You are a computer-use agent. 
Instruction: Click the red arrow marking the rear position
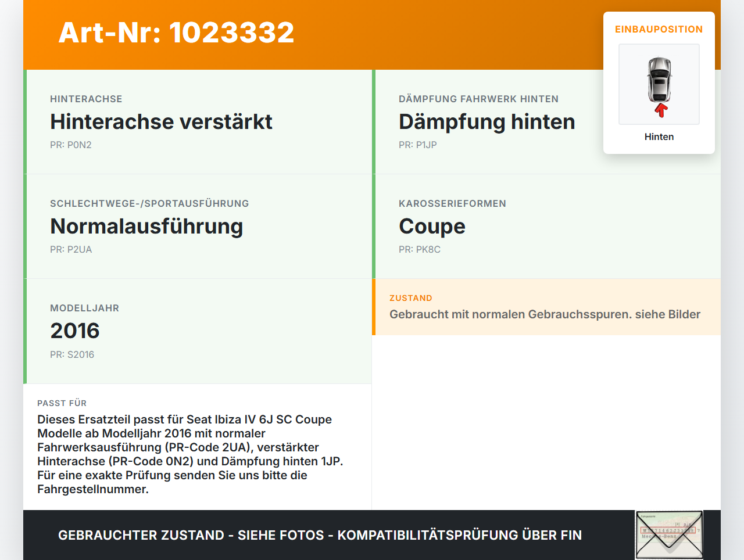[660, 110]
